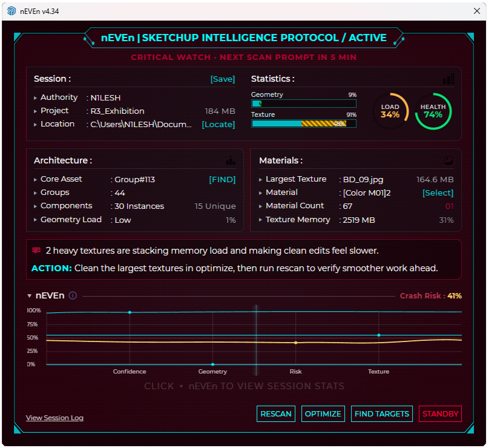Screen dimensions: 489x448
Task: Click the C:\Users\N1LESH\Docum... path
Action: click(141, 125)
